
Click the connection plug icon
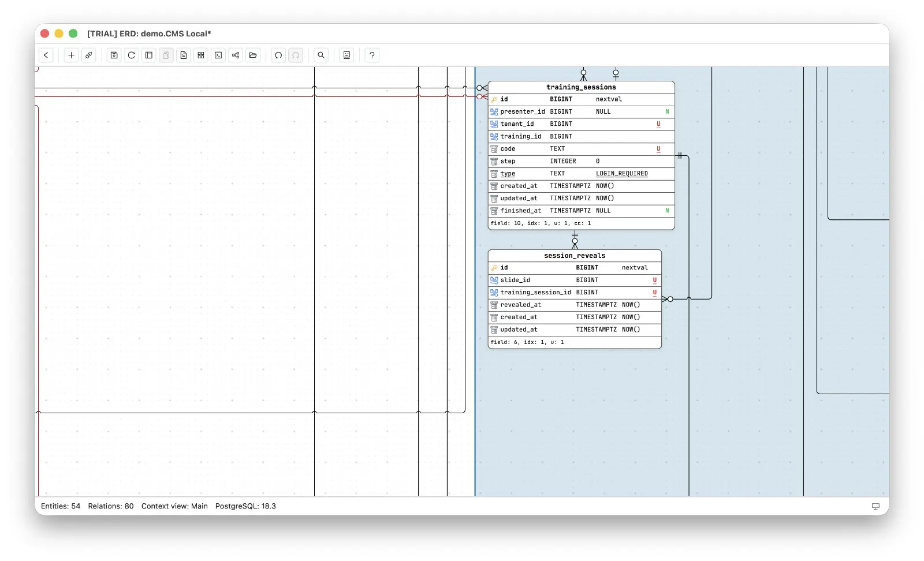coord(89,55)
